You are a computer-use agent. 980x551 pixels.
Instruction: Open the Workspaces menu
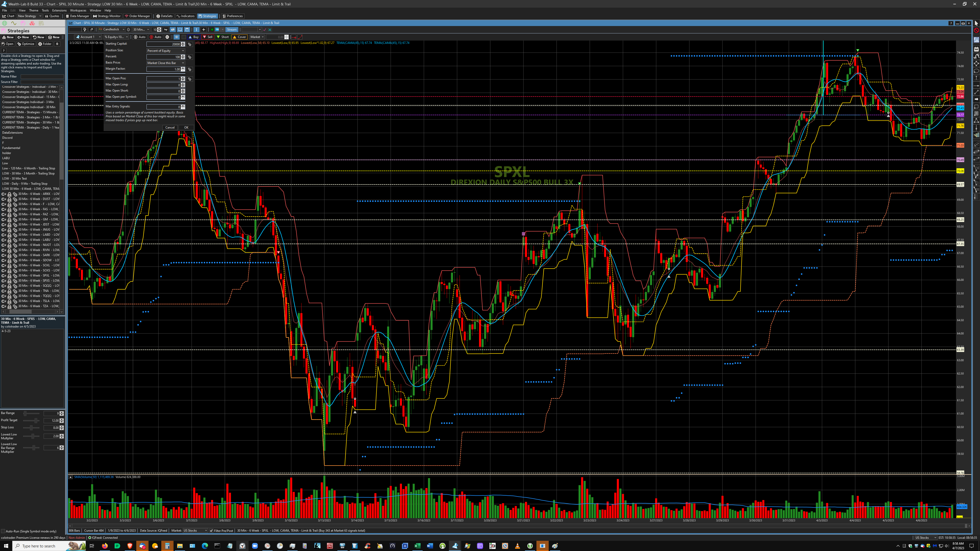coord(78,10)
